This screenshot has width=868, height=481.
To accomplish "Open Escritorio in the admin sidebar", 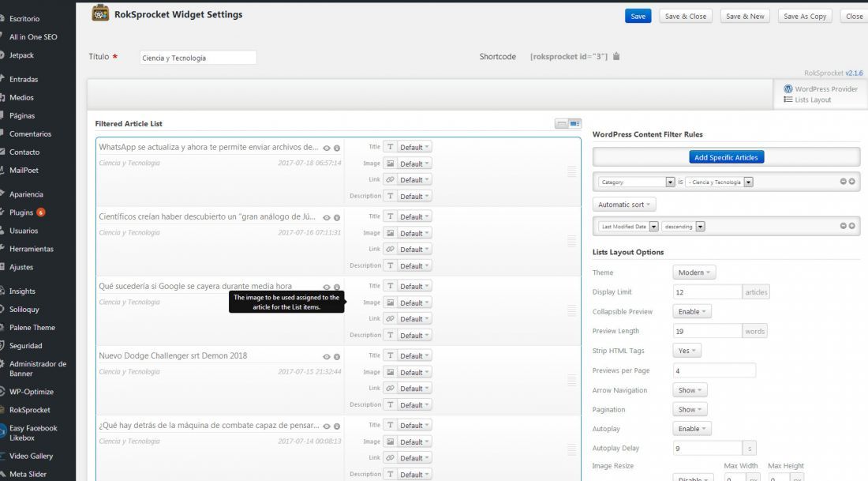I will point(24,18).
